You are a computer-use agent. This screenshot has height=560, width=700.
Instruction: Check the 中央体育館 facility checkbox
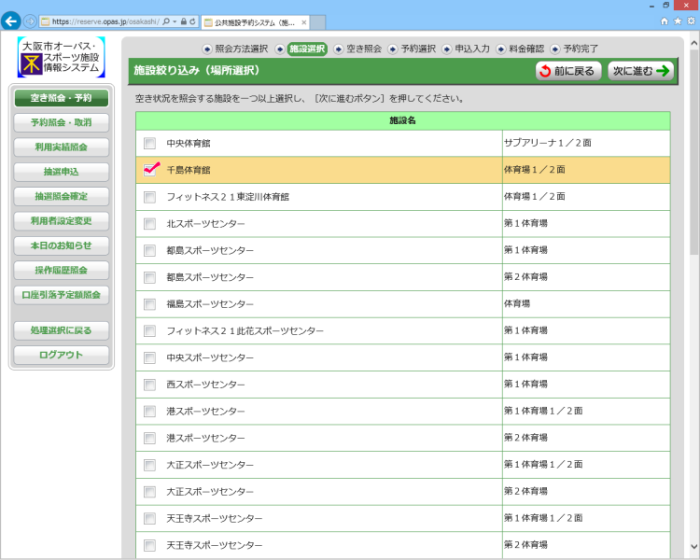point(150,143)
